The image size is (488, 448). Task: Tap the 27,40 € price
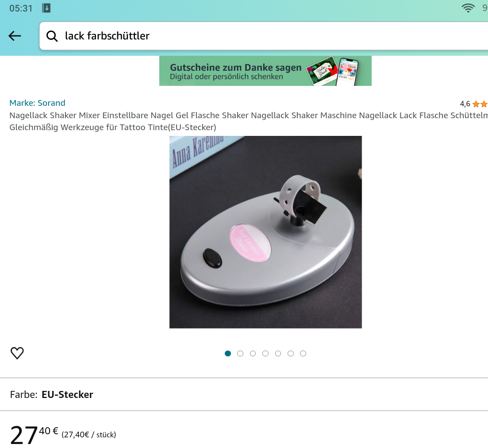click(34, 434)
